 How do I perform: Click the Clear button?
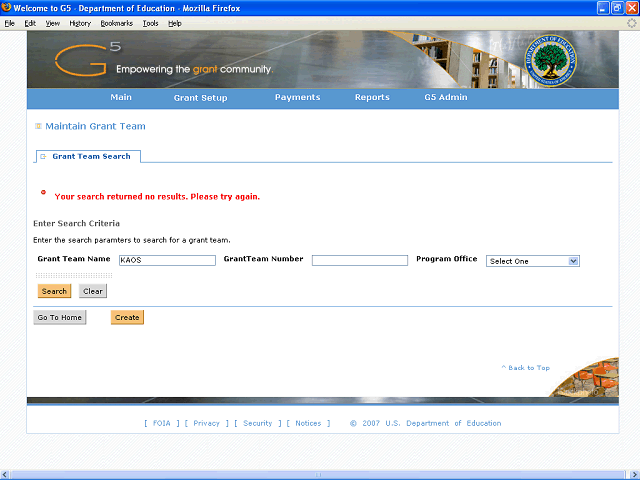(93, 291)
